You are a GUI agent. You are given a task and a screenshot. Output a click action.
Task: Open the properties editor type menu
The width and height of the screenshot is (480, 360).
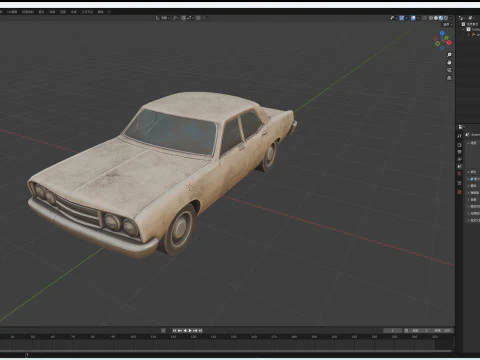pyautogui.click(x=461, y=127)
